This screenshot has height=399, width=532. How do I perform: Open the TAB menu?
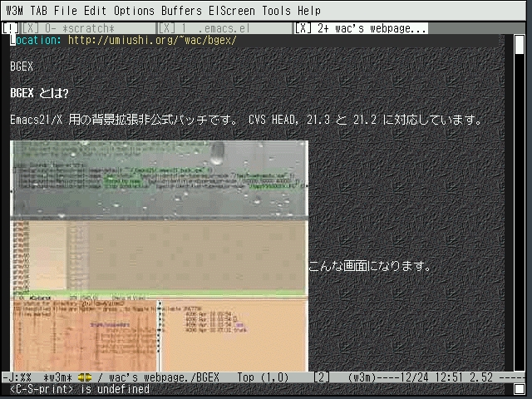[38, 11]
